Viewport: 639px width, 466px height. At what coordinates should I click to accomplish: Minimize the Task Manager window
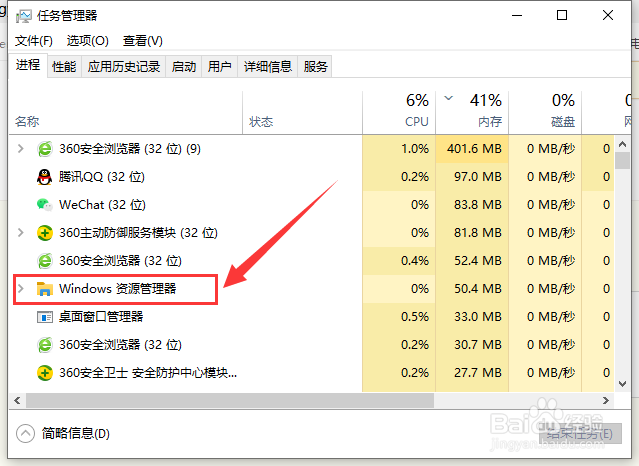pyautogui.click(x=517, y=15)
